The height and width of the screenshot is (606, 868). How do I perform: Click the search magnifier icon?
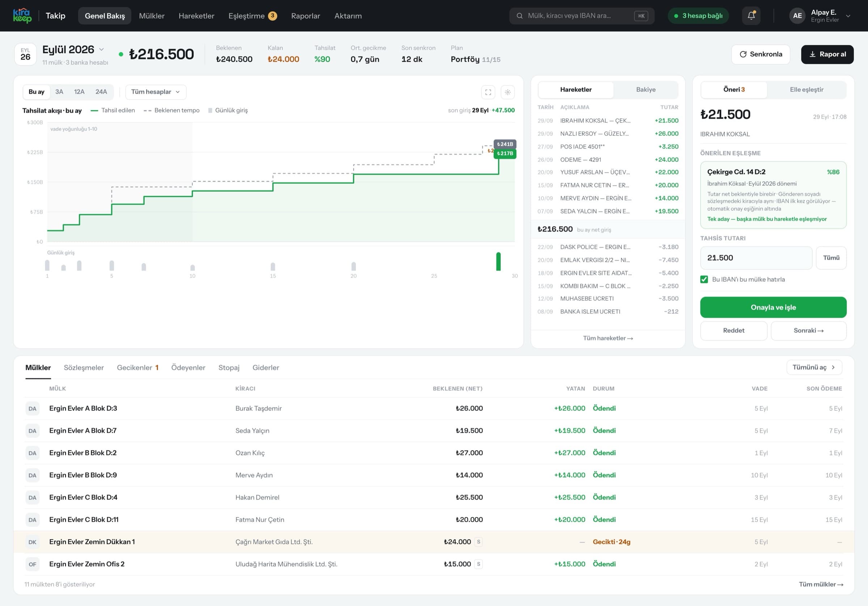pyautogui.click(x=519, y=16)
